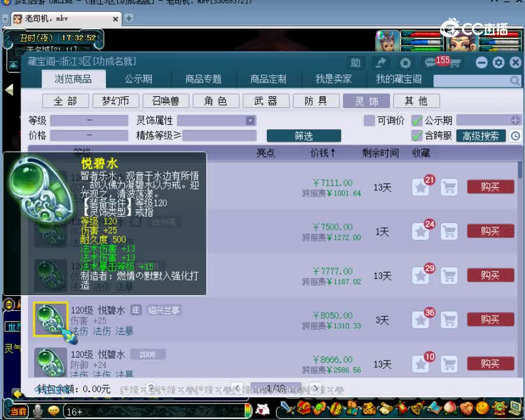Click the 等级 range input field
The width and height of the screenshot is (525, 420).
89,120
